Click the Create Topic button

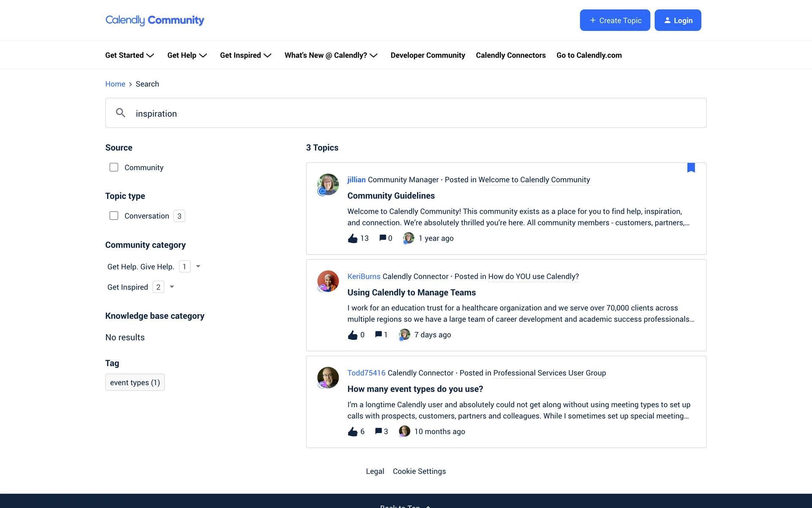[x=614, y=20]
